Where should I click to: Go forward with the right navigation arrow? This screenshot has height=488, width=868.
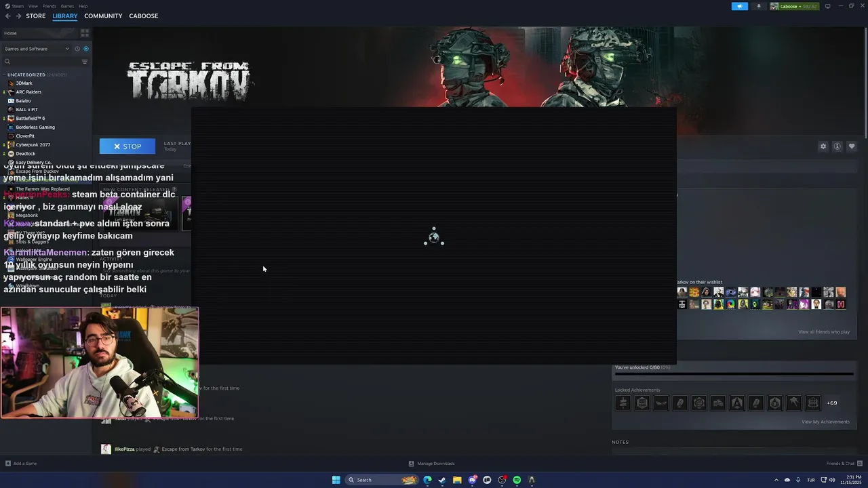coord(18,16)
